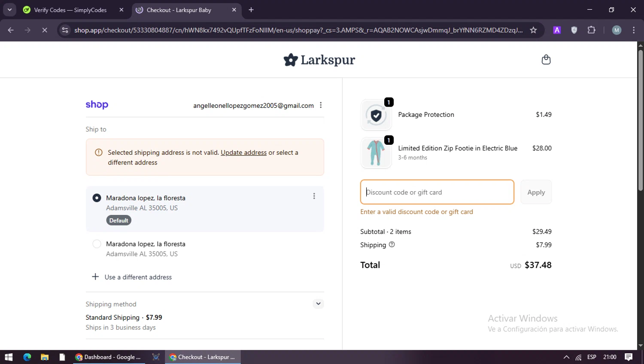Click the Shop Pay logo
Screen dimensions: 644x364
click(x=97, y=105)
